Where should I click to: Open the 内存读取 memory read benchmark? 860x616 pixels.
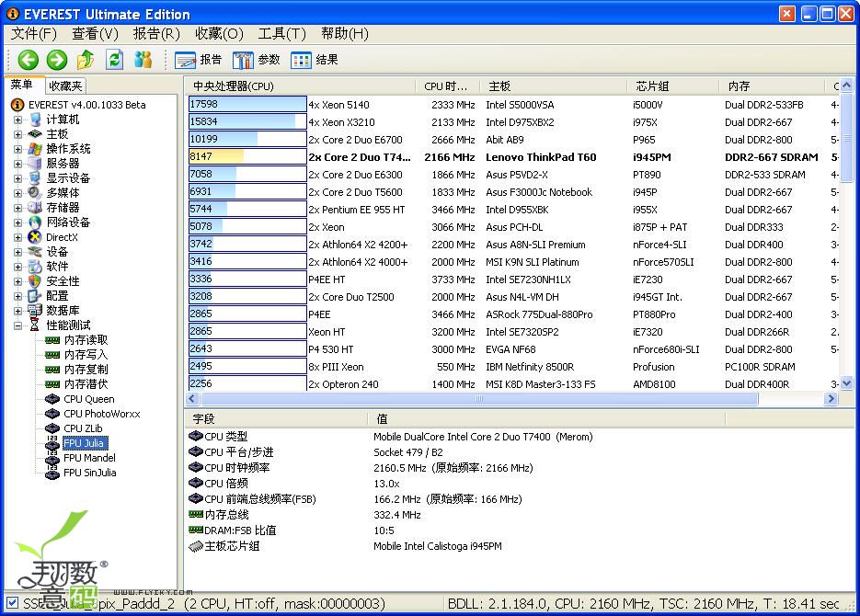pyautogui.click(x=86, y=340)
